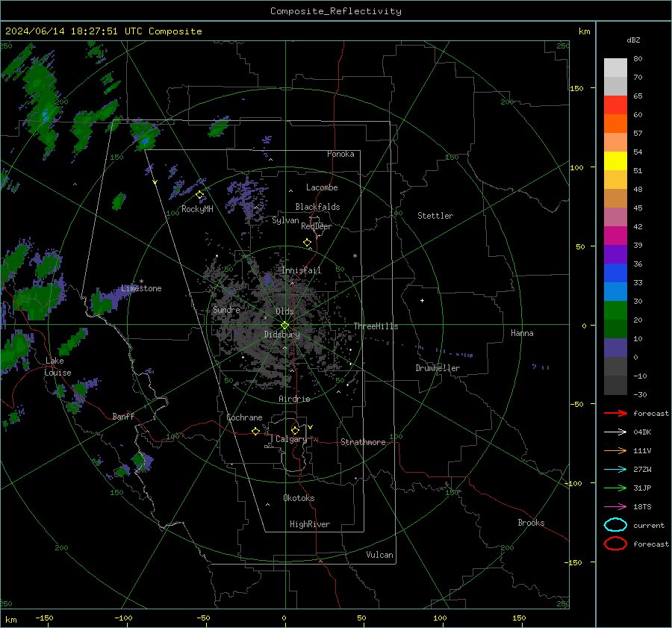
Task: Pick the blue 33–36 dBZ swatch
Action: click(615, 273)
